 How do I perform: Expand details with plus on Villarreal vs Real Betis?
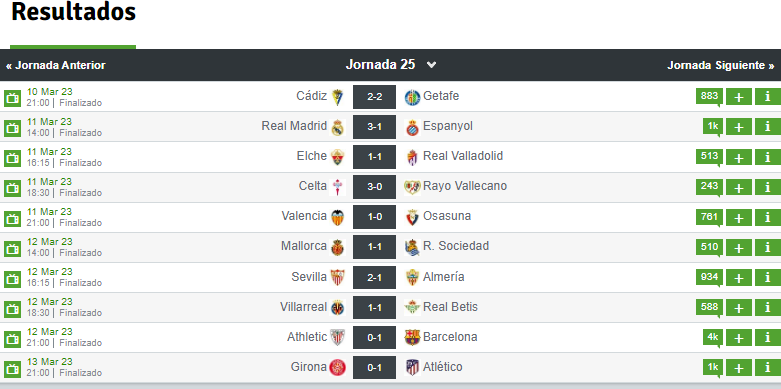tap(739, 308)
